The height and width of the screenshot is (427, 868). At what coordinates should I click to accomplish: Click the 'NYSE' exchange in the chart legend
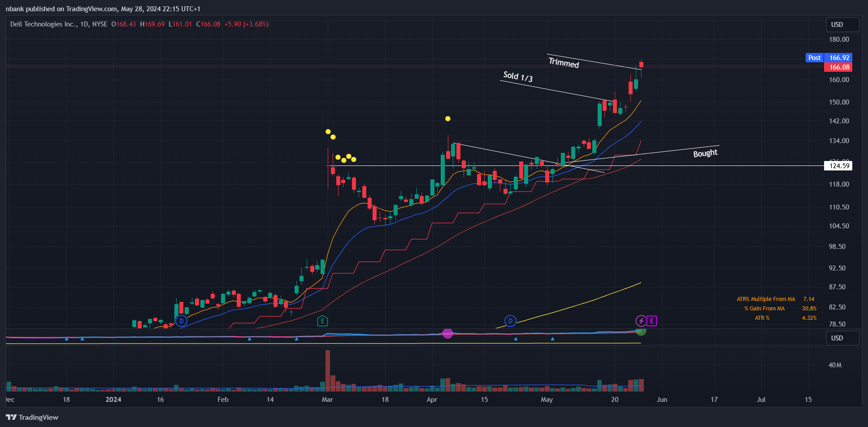click(x=100, y=24)
